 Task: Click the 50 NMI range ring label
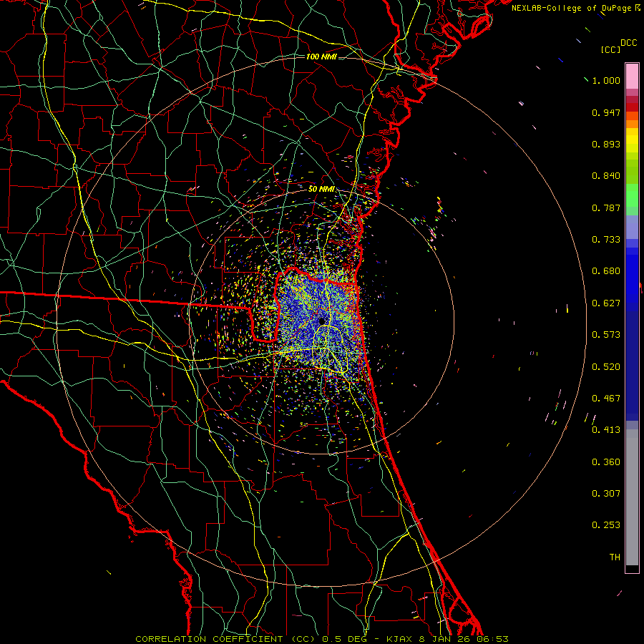(x=321, y=190)
